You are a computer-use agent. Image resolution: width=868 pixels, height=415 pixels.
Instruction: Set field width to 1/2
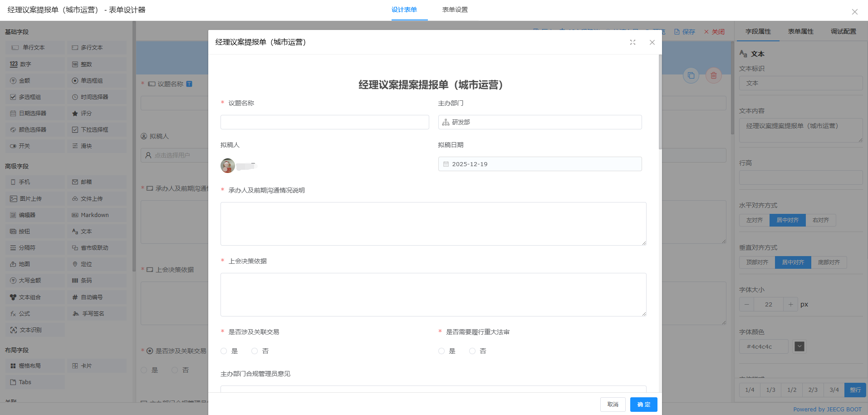(792, 390)
